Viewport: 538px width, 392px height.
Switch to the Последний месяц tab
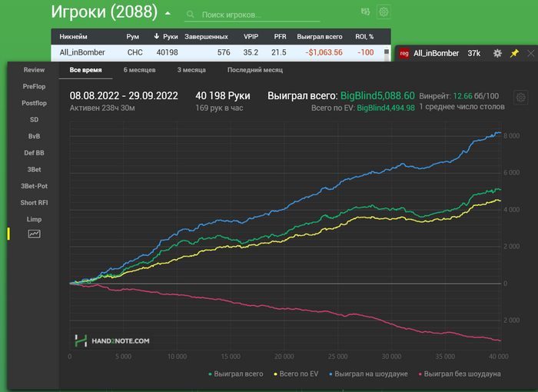(x=255, y=70)
